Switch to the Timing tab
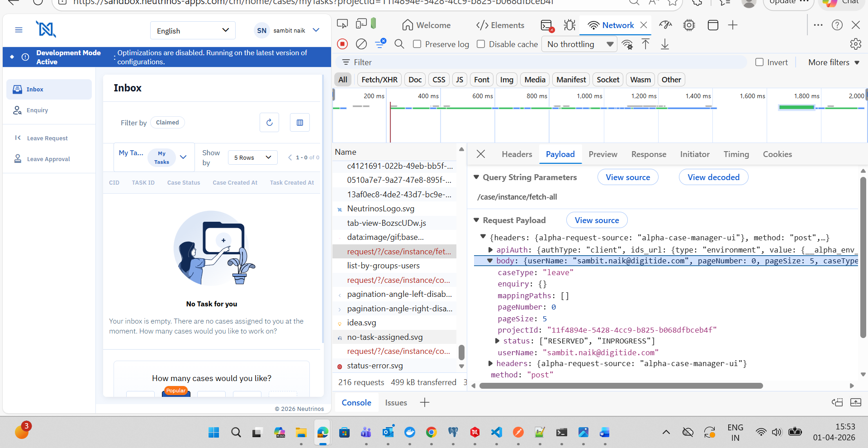The height and width of the screenshot is (448, 868). 736,154
